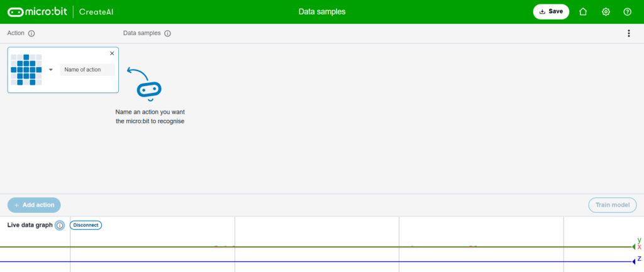
Task: Save the project with Save button
Action: [x=551, y=12]
